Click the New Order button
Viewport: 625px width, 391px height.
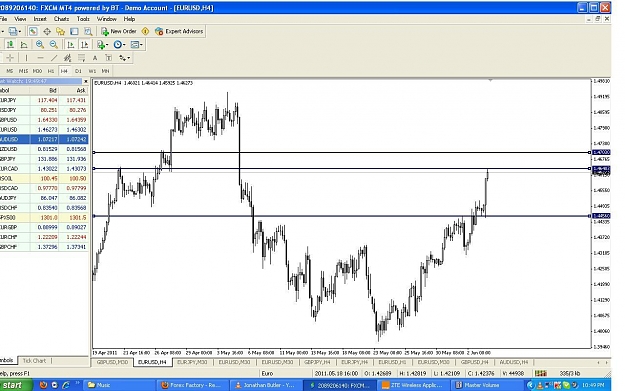point(119,31)
